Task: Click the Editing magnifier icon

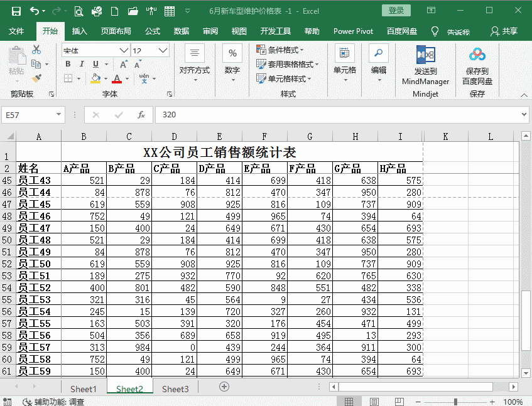Action: click(378, 53)
